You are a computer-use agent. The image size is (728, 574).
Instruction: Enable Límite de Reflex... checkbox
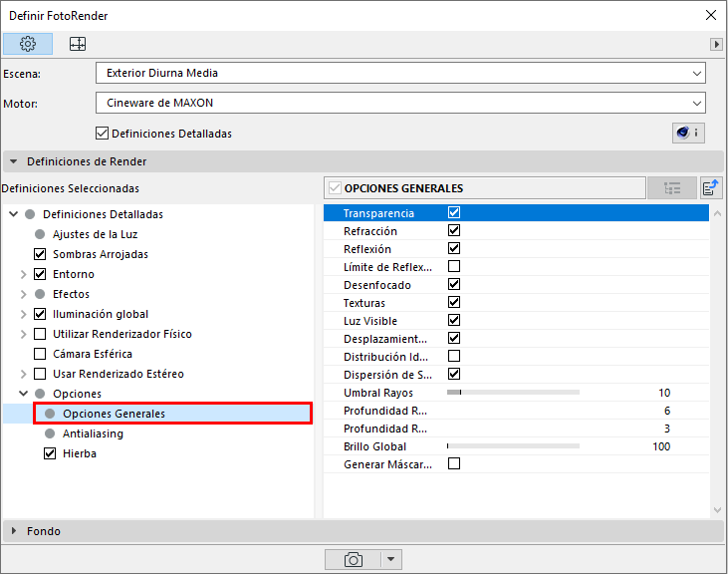click(x=454, y=266)
